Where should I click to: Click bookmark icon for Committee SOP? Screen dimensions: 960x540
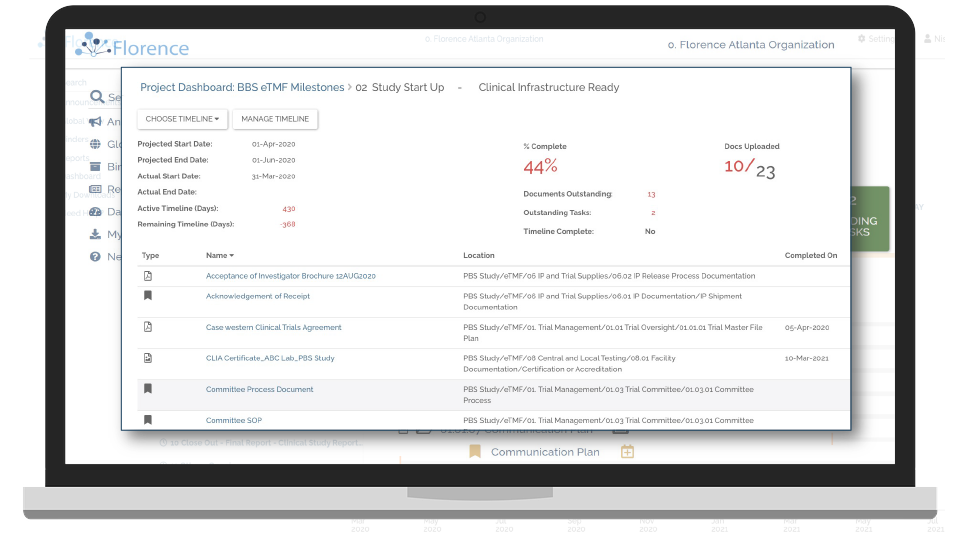click(148, 420)
